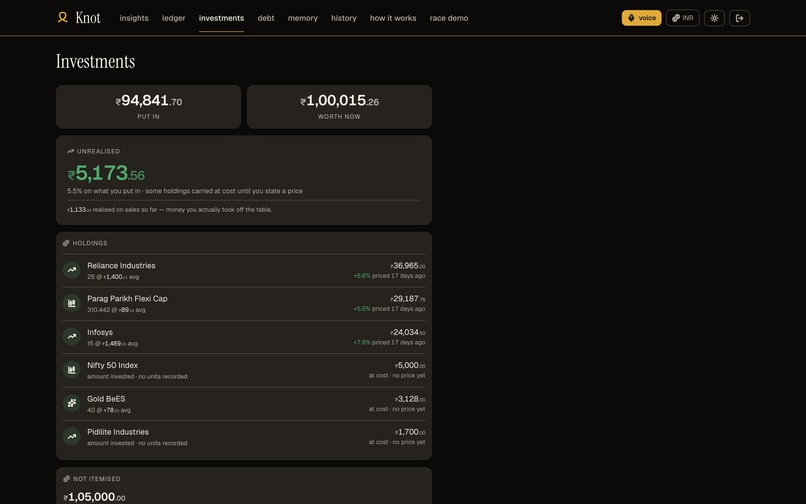Click the Nifty 50 Index fund icon

click(x=71, y=370)
